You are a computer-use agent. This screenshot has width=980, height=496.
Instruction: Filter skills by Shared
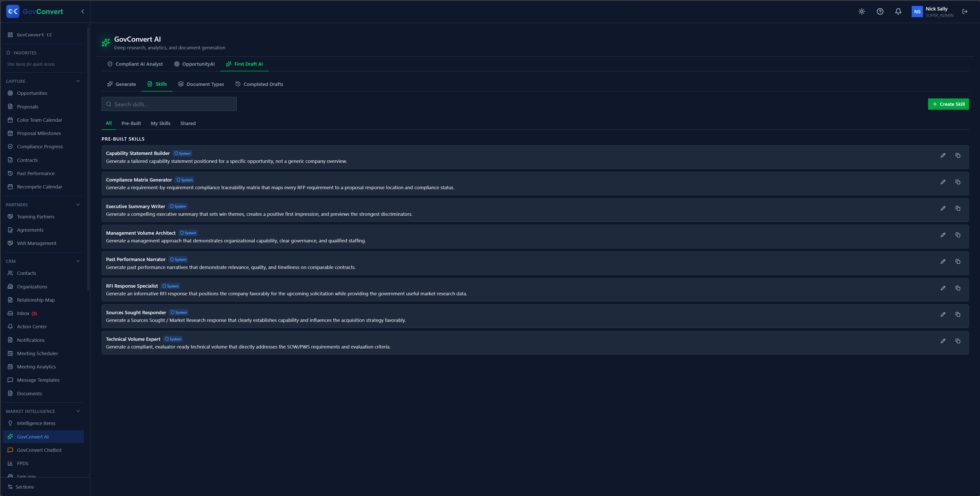click(x=188, y=123)
